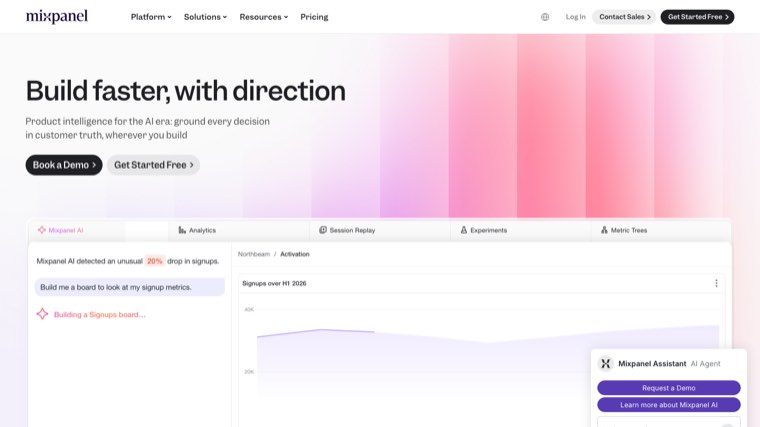This screenshot has height=427, width=760.
Task: Switch to the Analytics tab
Action: 238,230
